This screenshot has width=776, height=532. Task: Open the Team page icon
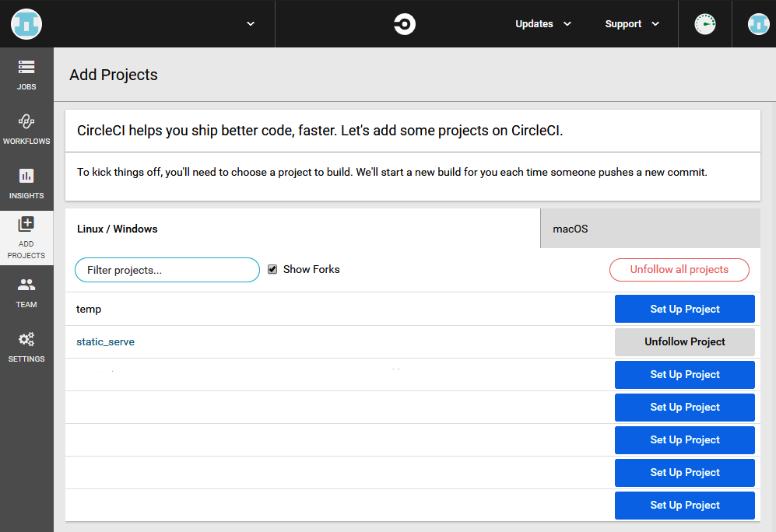click(x=26, y=292)
